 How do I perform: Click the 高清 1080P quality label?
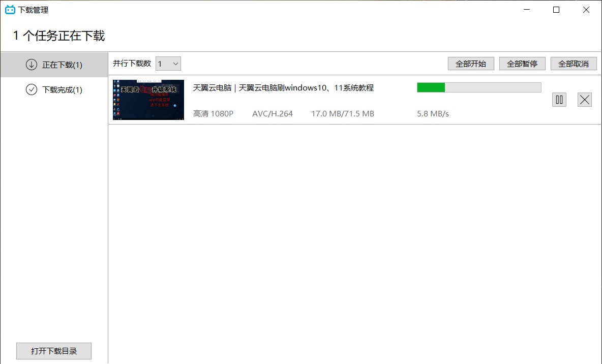click(x=213, y=114)
